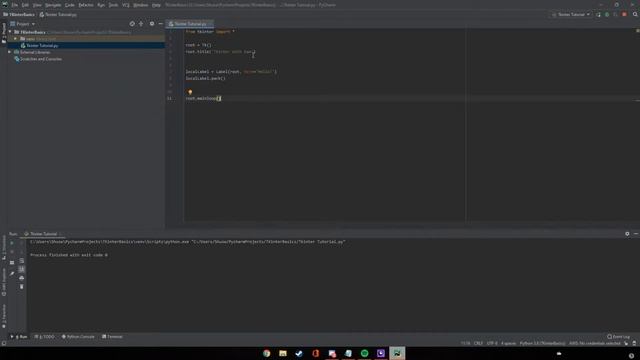
Task: Open Steam from the taskbar
Action: (299, 353)
